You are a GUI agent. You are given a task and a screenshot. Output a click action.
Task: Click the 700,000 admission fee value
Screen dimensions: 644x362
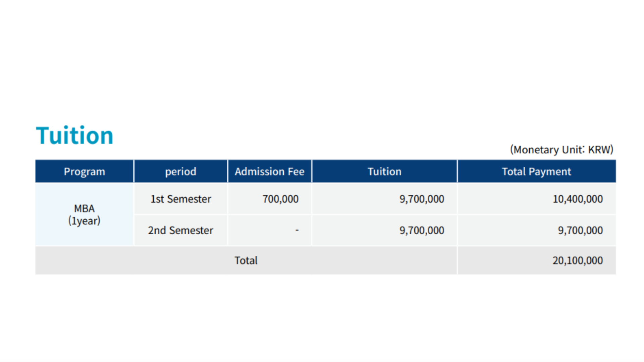pyautogui.click(x=280, y=199)
